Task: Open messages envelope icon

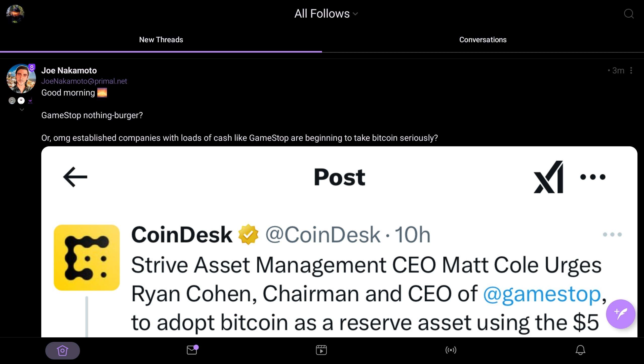Action: (192, 350)
